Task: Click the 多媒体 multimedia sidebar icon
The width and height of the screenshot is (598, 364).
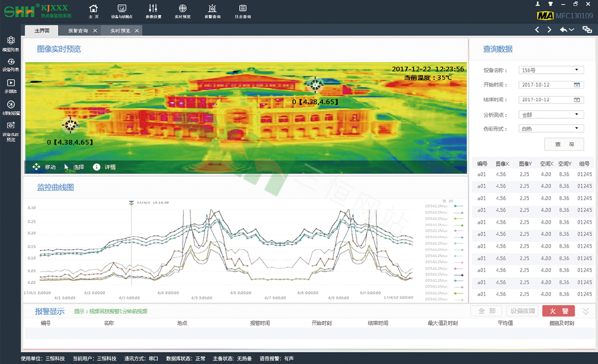Action: pyautogui.click(x=11, y=86)
